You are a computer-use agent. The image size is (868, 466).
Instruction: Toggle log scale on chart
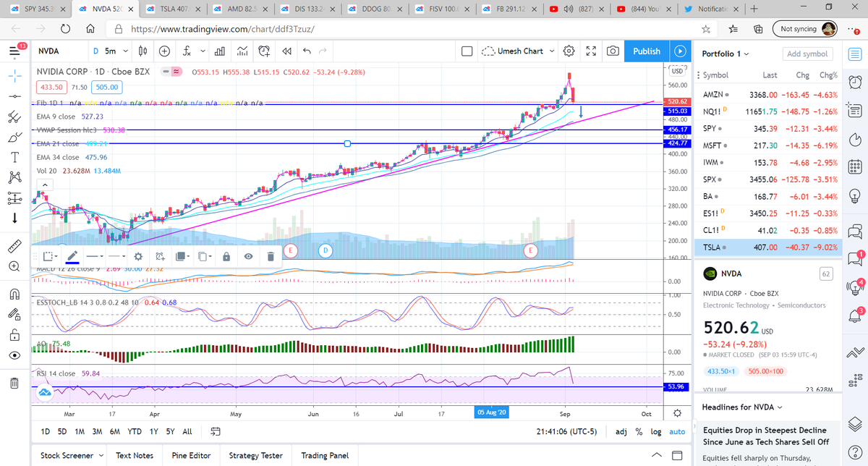(x=656, y=431)
